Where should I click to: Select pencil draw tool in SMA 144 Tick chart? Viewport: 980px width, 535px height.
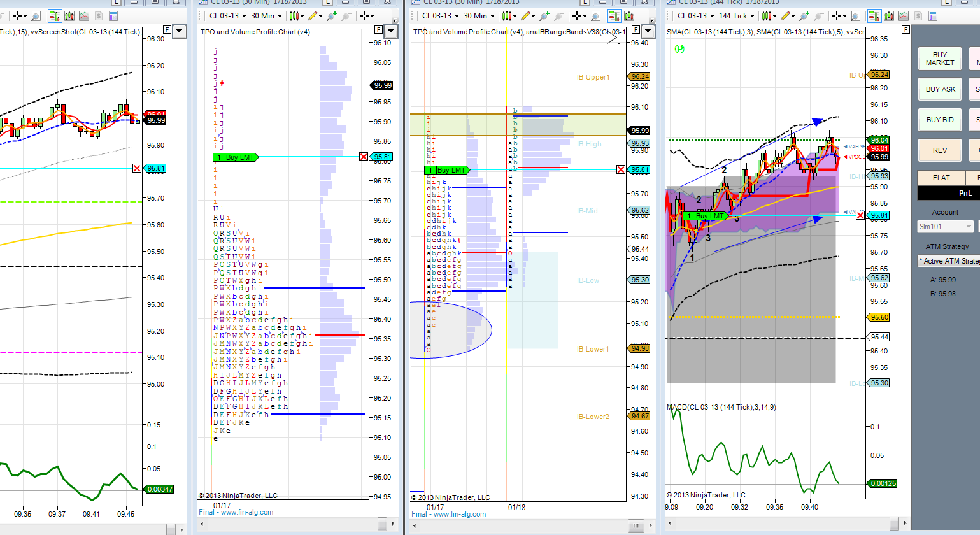(786, 16)
